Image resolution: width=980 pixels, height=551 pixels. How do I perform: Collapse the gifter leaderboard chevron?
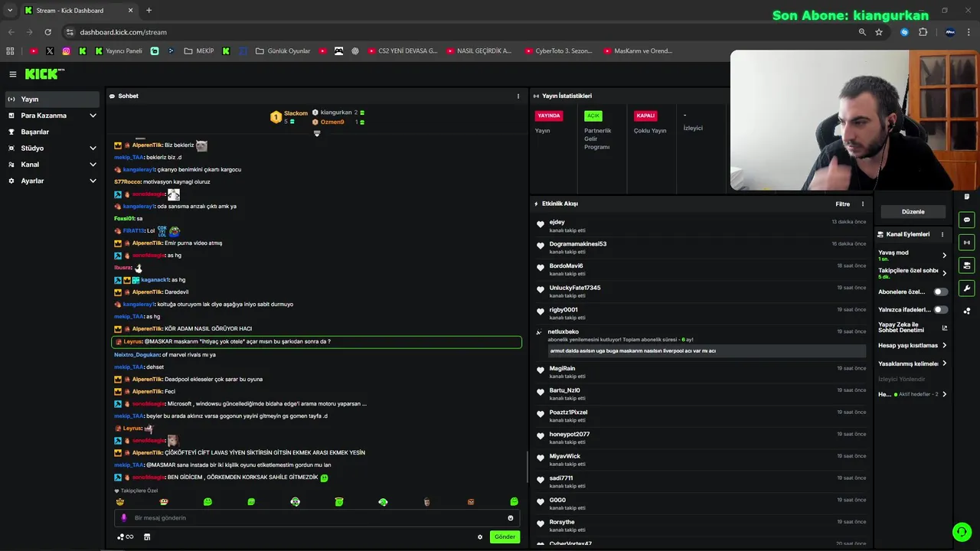click(x=317, y=134)
